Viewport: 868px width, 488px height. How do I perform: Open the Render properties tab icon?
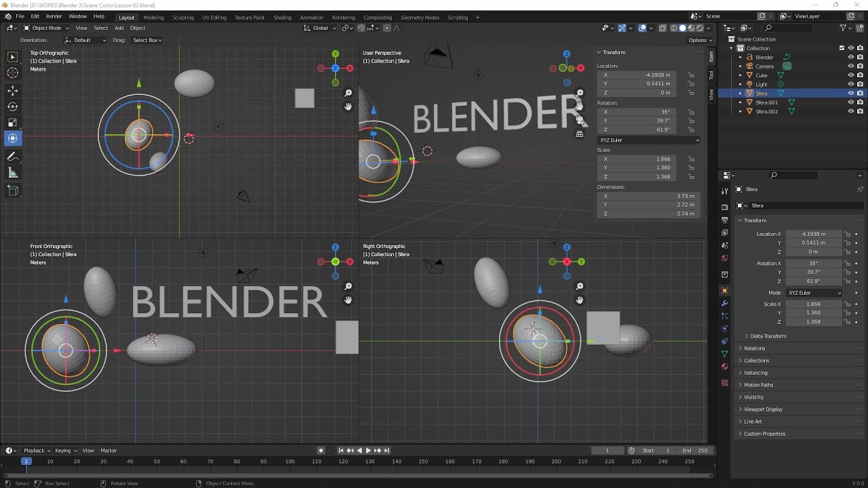click(x=725, y=207)
